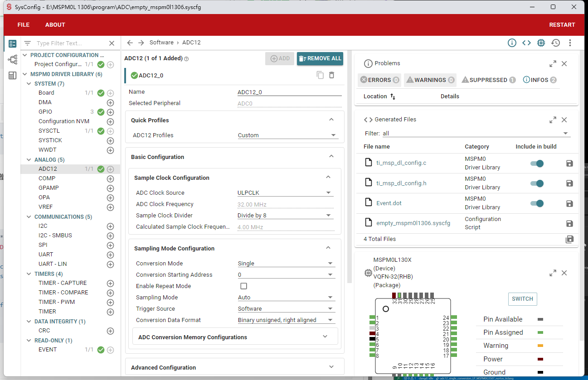Open the history icon in top toolbar
This screenshot has height=380, width=588.
point(555,43)
